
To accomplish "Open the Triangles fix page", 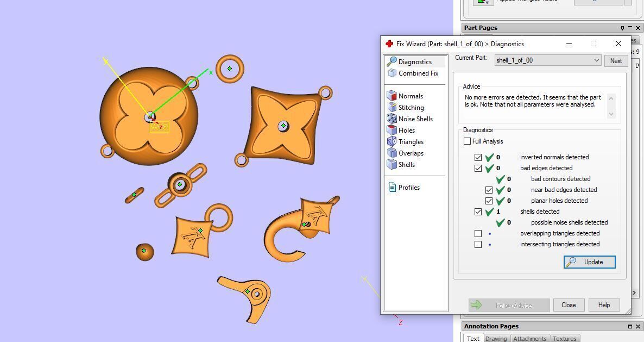I will (x=405, y=142).
